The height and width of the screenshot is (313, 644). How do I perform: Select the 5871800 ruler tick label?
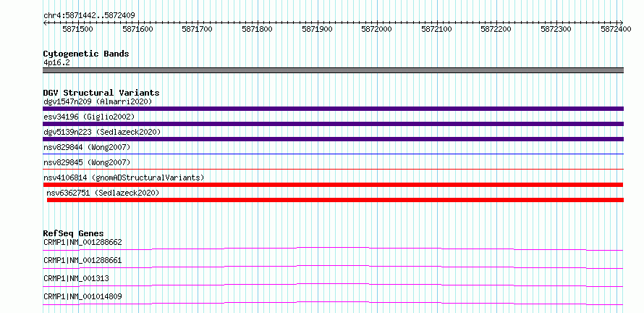click(257, 29)
